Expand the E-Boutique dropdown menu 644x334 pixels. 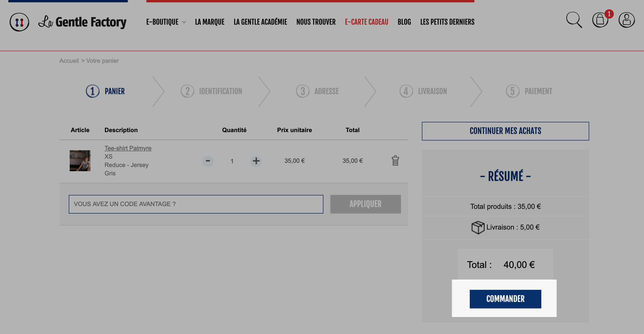pyautogui.click(x=166, y=22)
